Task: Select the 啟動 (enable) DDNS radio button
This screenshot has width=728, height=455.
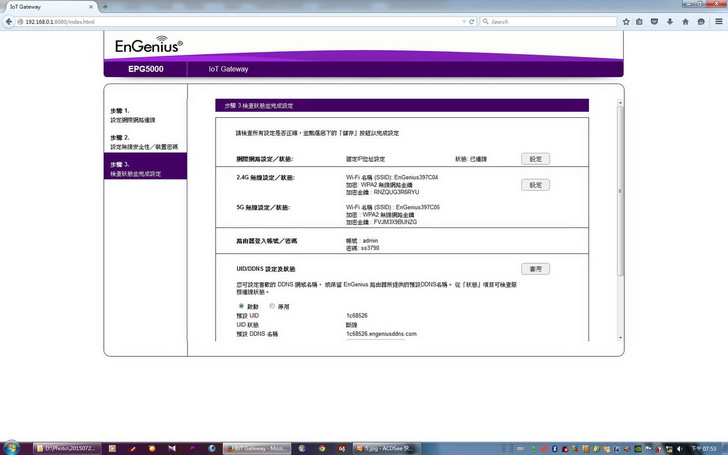Action: (x=243, y=306)
